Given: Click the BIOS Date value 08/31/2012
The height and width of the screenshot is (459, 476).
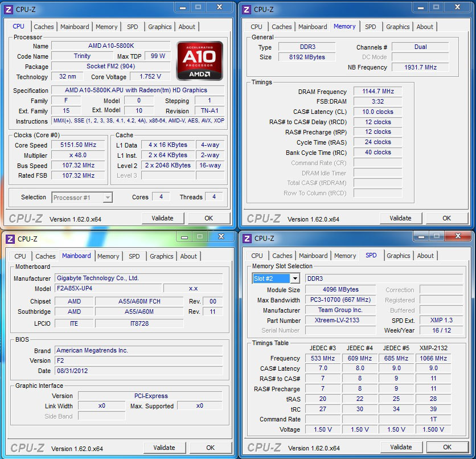Looking at the screenshot, I should [x=139, y=371].
